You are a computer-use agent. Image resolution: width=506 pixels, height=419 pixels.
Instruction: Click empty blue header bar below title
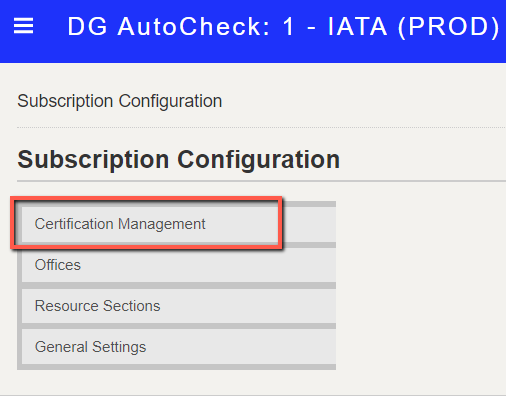click(253, 52)
